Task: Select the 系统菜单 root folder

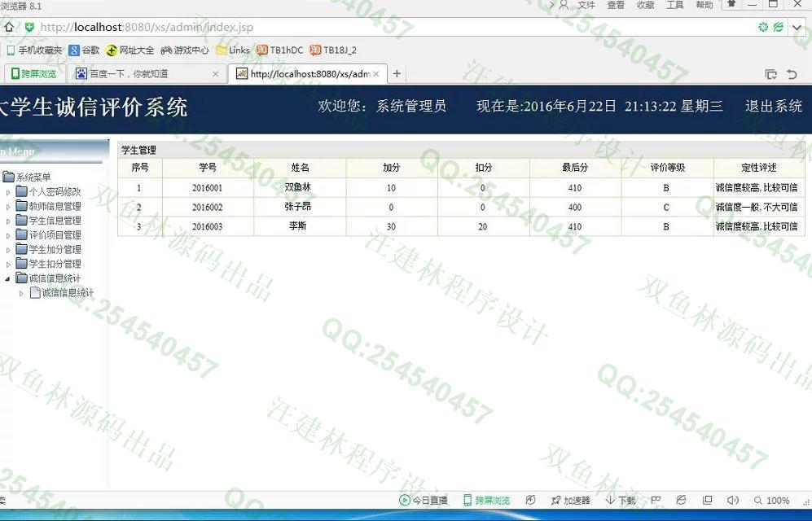Action: tap(26, 177)
